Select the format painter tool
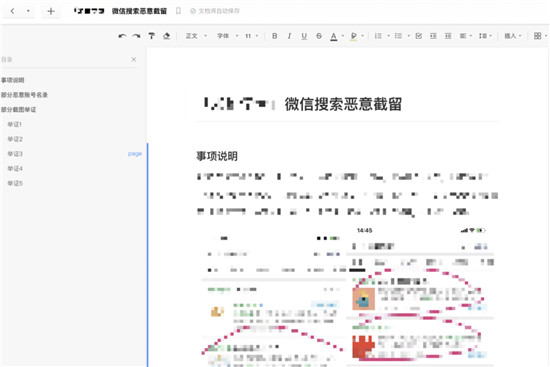 click(152, 36)
